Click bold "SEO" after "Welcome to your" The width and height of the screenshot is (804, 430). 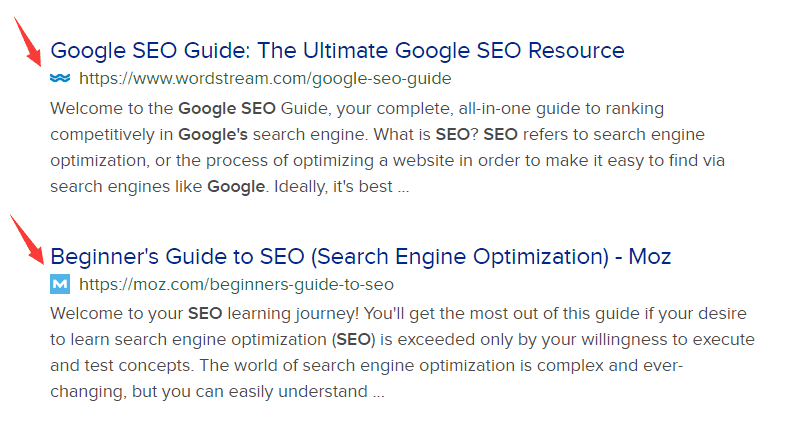[x=205, y=314]
